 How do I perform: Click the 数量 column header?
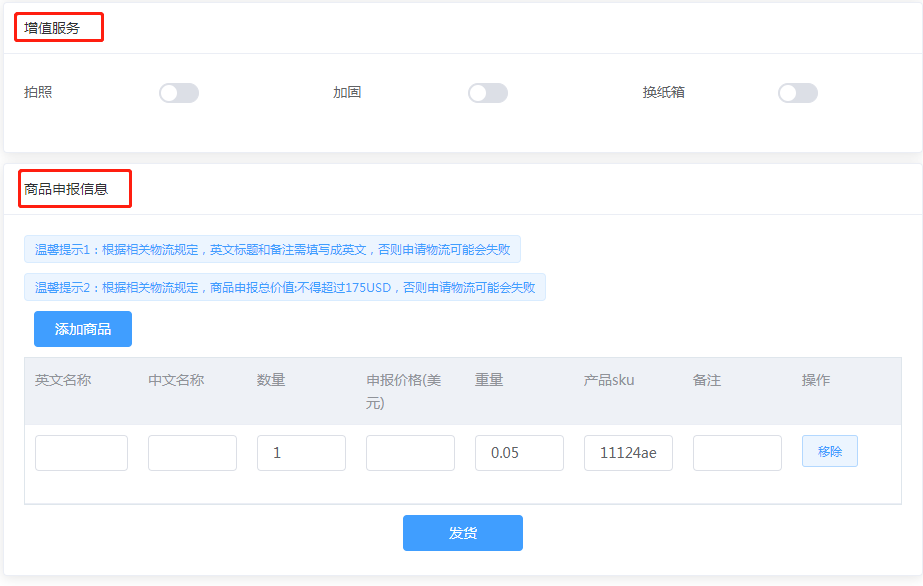pos(271,380)
